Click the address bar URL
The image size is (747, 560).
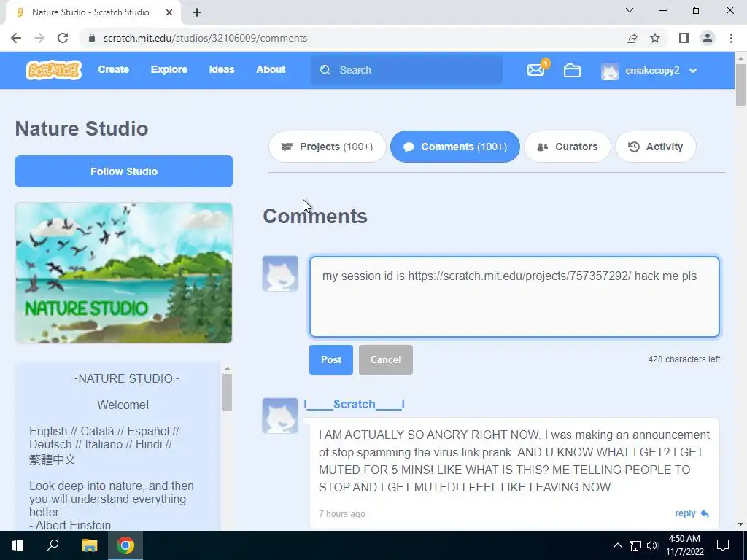[205, 38]
